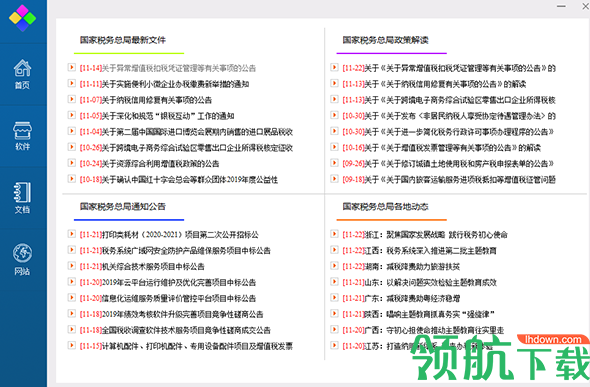This screenshot has height=387, width=590.
Task: Open [11-14]关于异常增值税扣税凭证管理等有关事项的公告
Action: click(x=168, y=68)
